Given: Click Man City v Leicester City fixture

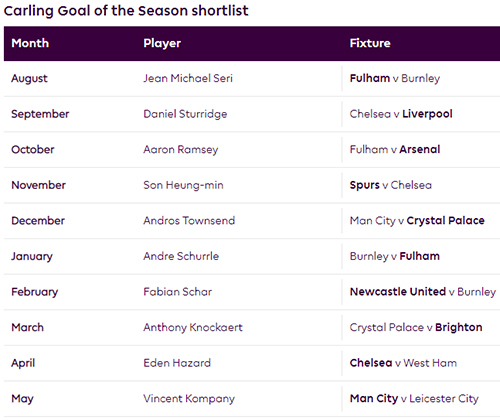Looking at the screenshot, I should [414, 399].
